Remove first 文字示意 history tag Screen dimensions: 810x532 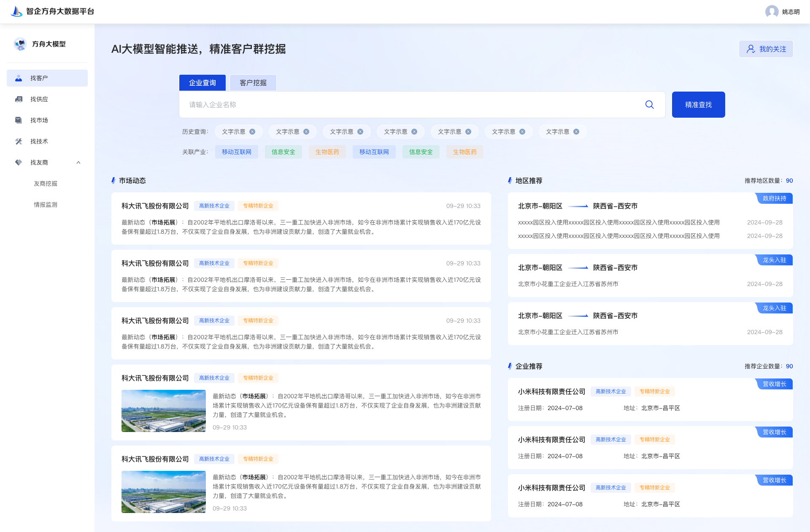point(252,132)
